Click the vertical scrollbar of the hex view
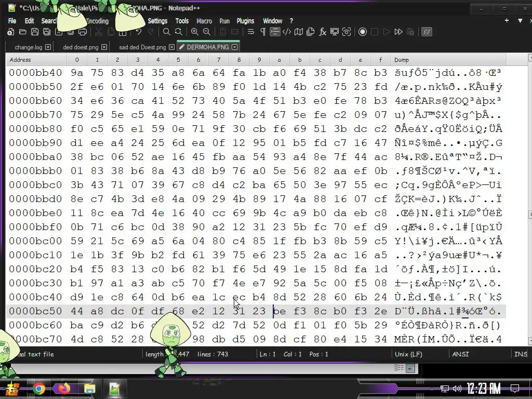The width and height of the screenshot is (532, 399). pos(529,200)
